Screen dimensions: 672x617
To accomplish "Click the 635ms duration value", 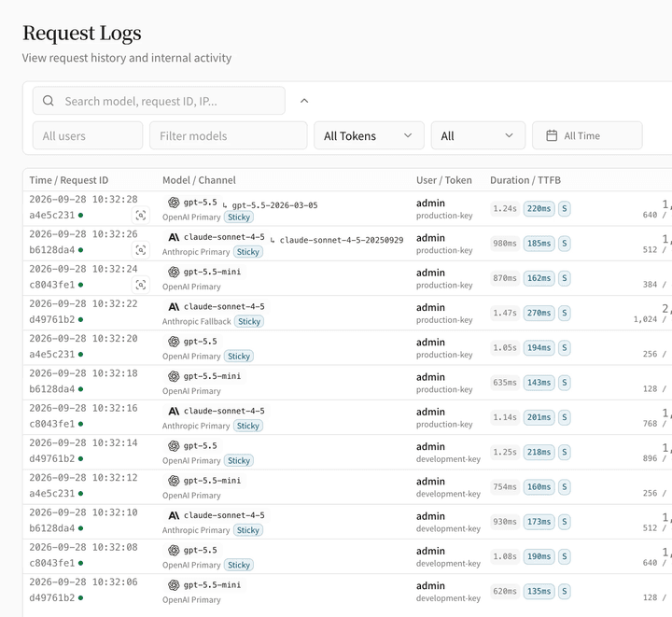I will [x=504, y=382].
